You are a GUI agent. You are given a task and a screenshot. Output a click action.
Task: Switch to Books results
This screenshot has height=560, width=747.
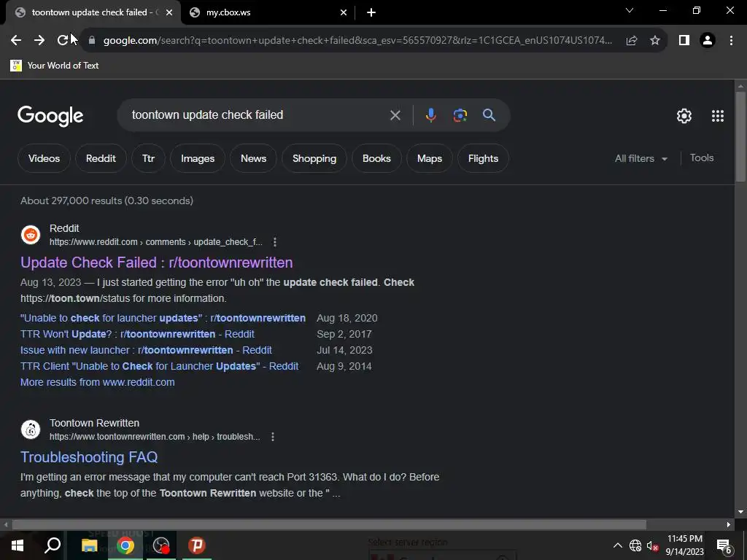[x=376, y=158]
